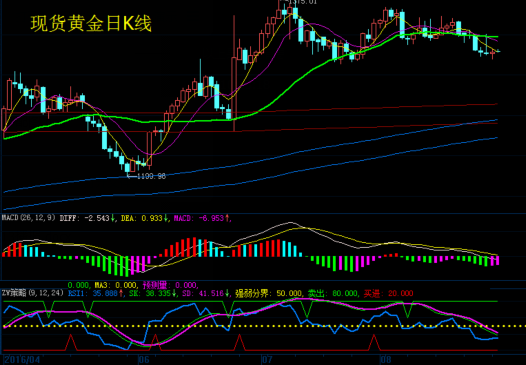Screen dimensions: 526x365
Task: Click the magenta MACD value -6.953
Action: click(x=211, y=218)
